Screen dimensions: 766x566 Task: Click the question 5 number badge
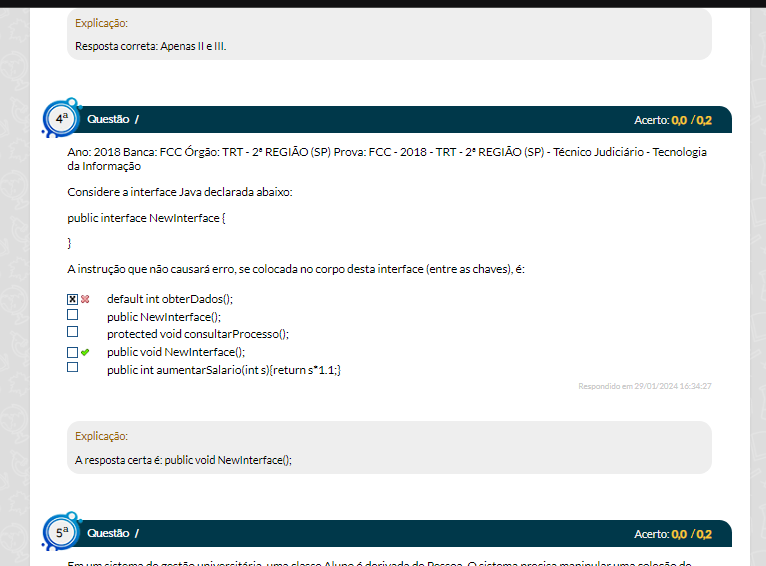[x=62, y=533]
